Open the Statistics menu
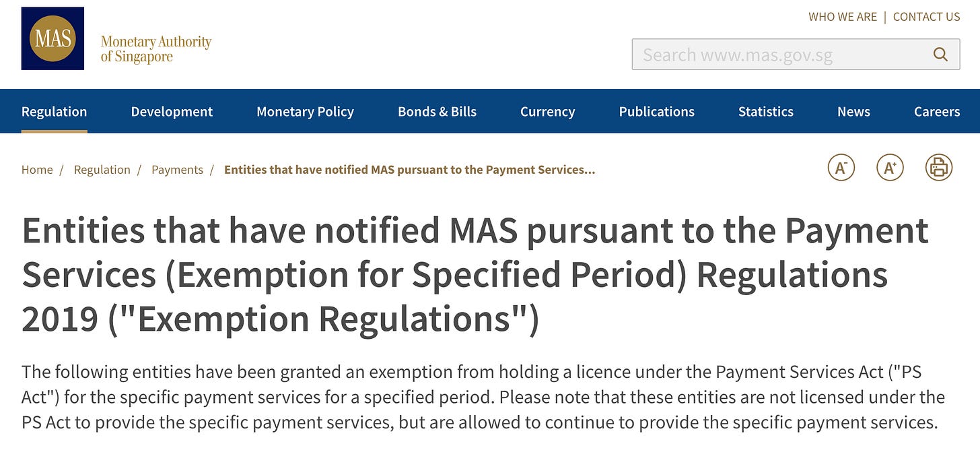Viewport: 980px width, 450px height. click(x=765, y=112)
